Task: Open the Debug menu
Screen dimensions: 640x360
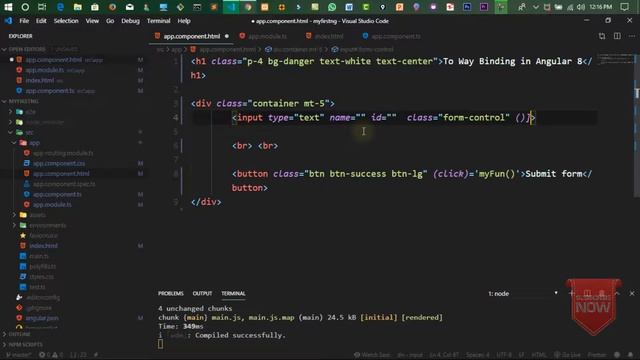Action: (130, 21)
